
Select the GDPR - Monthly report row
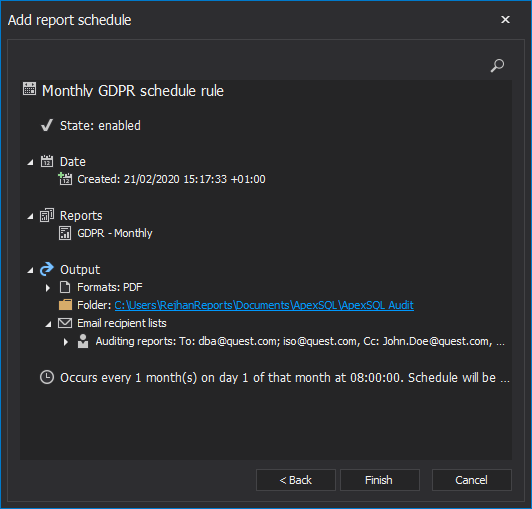pyautogui.click(x=115, y=233)
